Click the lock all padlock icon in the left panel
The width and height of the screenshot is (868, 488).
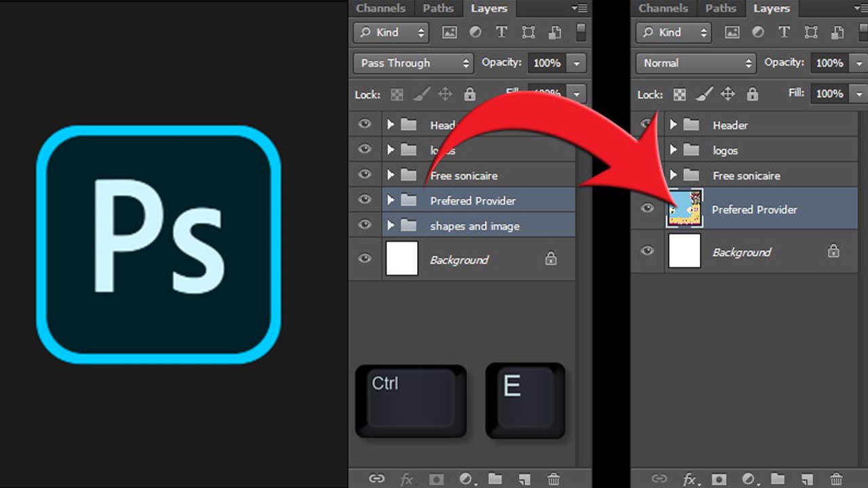point(470,94)
